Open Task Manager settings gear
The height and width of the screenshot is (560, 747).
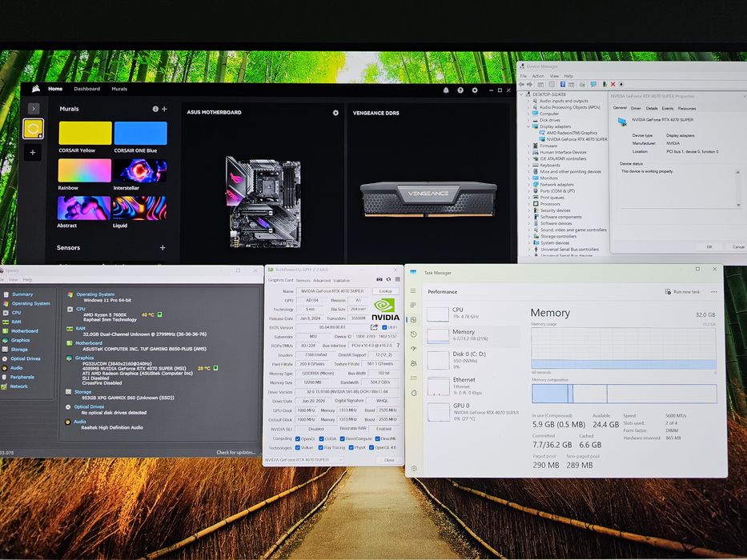414,469
